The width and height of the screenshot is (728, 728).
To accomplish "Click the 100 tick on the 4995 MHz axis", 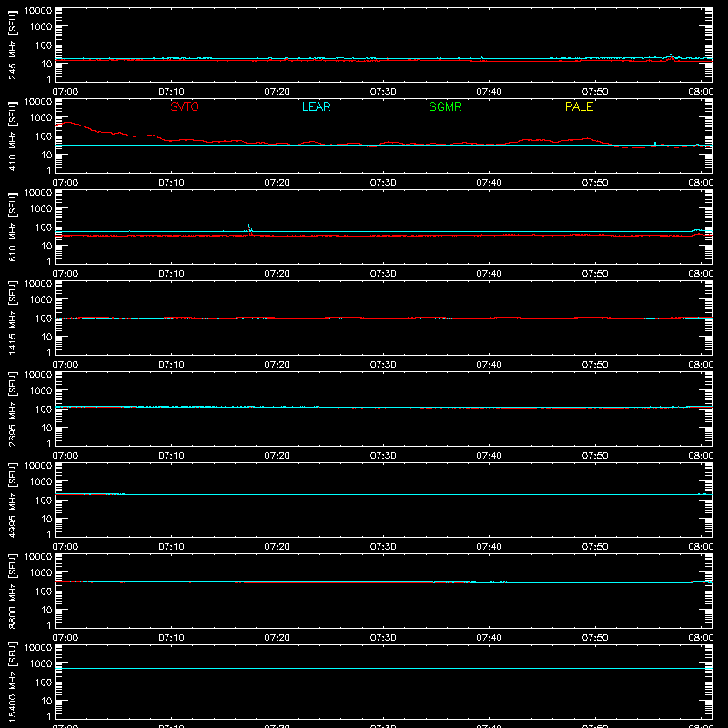I will click(44, 500).
